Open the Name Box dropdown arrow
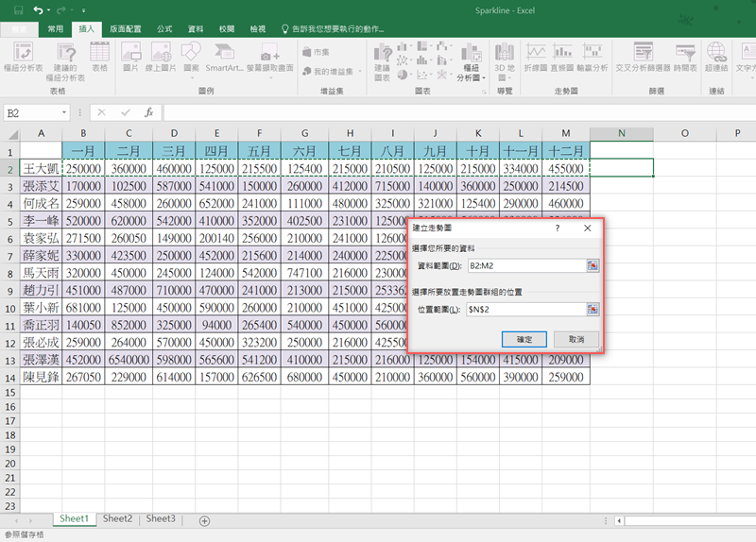The height and width of the screenshot is (542, 756). (x=64, y=112)
